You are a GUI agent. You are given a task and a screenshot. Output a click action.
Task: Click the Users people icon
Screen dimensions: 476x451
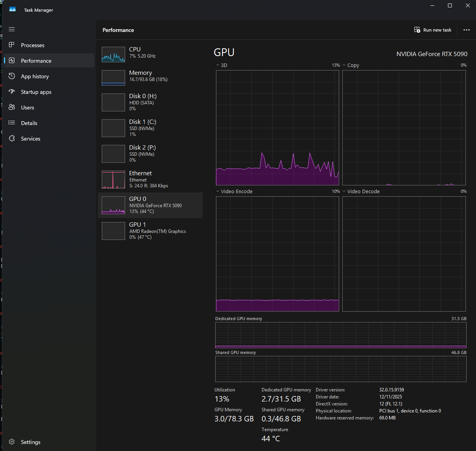point(12,107)
